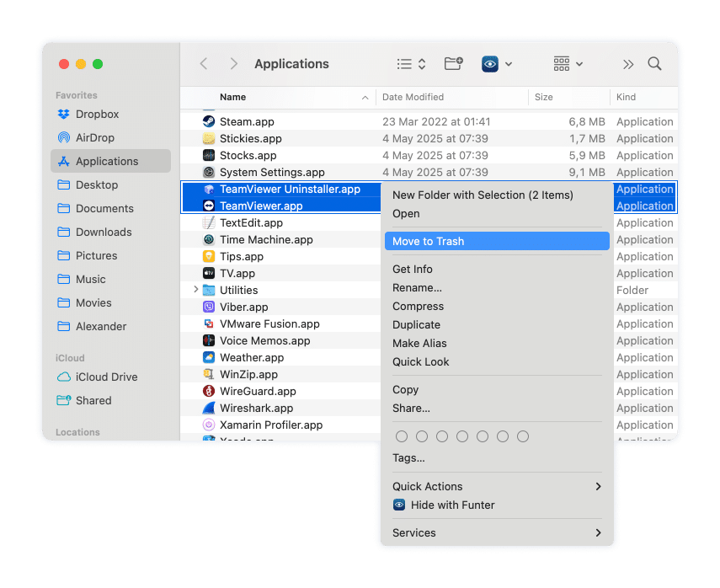Expand the Utilities folder disclosure arrow
This screenshot has width=720, height=588.
(x=196, y=290)
